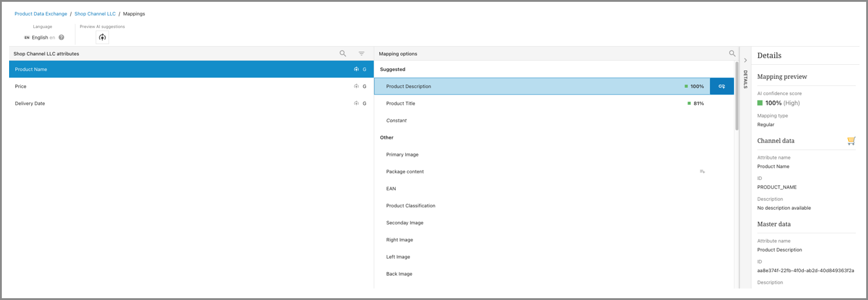Image resolution: width=868 pixels, height=300 pixels.
Task: Click the AI icon on Delivery Date row
Action: (356, 104)
